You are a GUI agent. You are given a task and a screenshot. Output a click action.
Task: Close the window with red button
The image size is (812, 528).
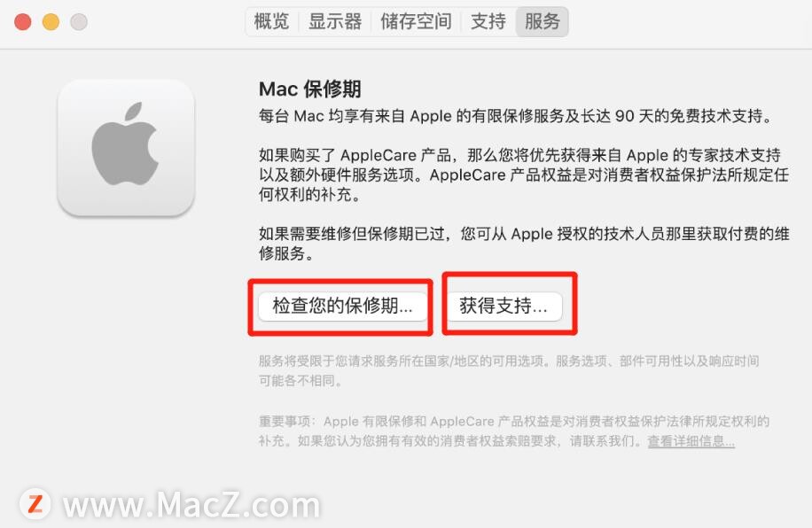tap(23, 22)
